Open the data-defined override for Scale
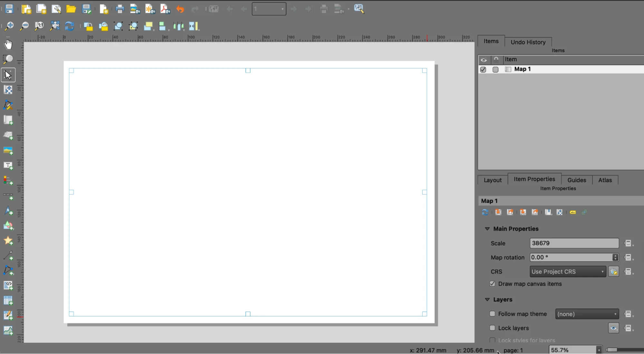The width and height of the screenshot is (644, 354). coord(628,243)
